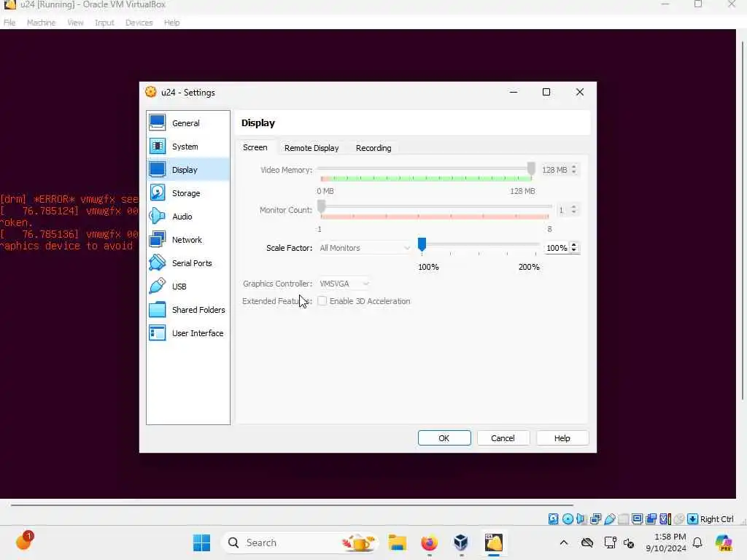This screenshot has width=747, height=560.
Task: Launch Firefox from the taskbar
Action: (x=429, y=542)
